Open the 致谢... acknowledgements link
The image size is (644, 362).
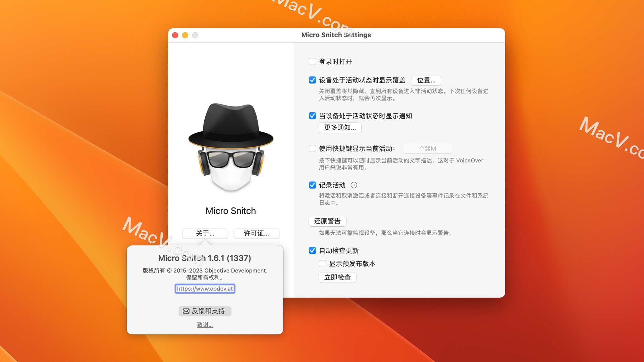(x=205, y=325)
